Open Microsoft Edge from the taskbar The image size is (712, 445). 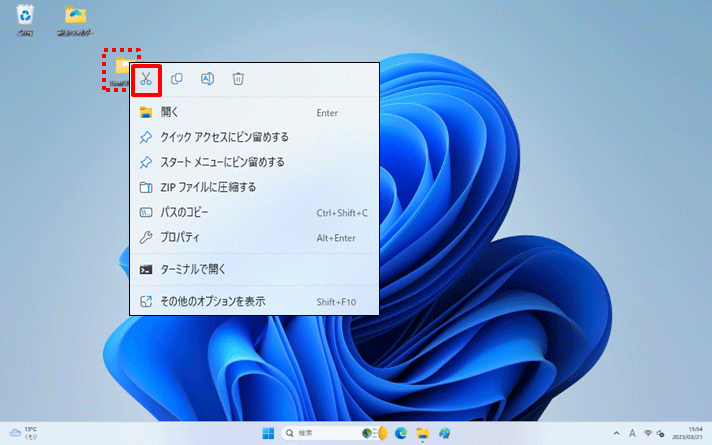click(401, 433)
